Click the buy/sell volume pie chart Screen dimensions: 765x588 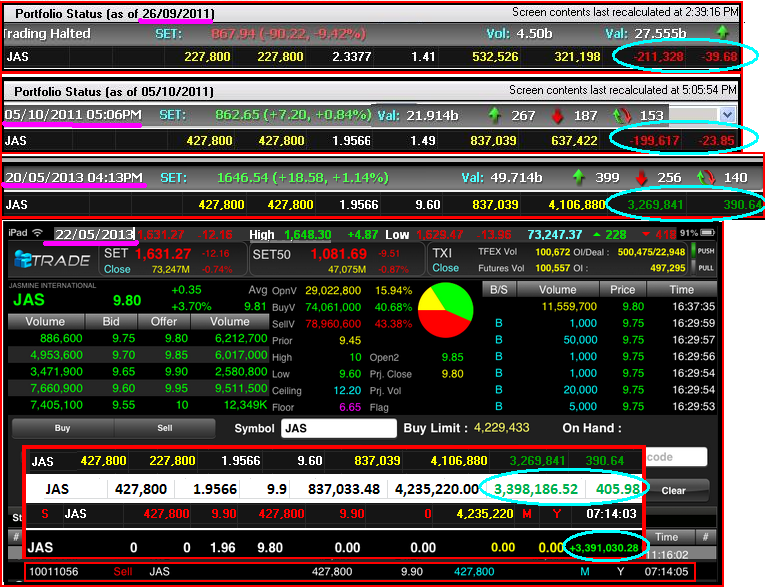pyautogui.click(x=445, y=310)
